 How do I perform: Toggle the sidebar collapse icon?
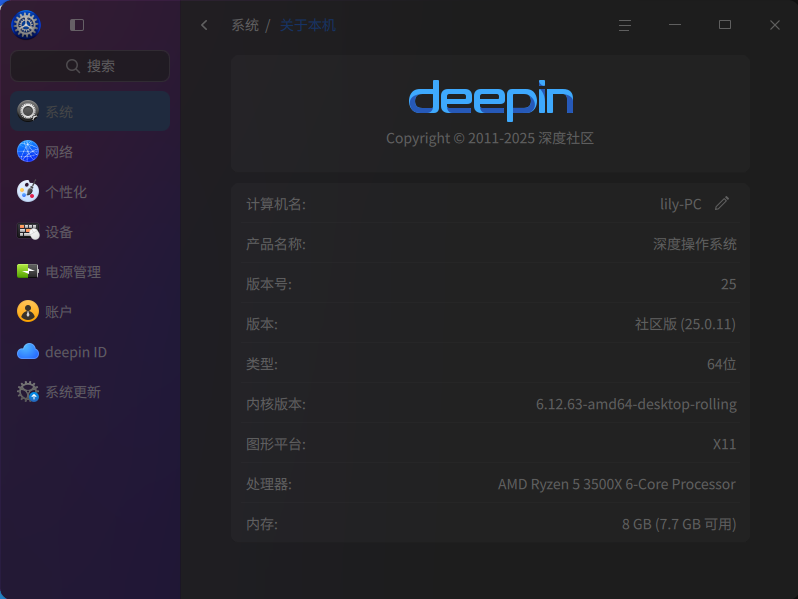click(x=77, y=25)
